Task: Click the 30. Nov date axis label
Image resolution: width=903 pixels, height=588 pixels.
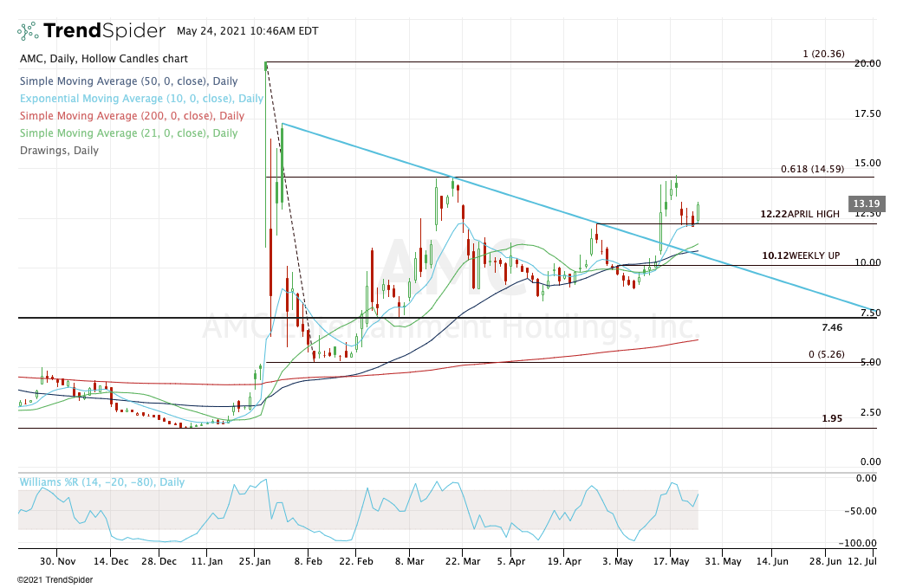Action: point(57,561)
